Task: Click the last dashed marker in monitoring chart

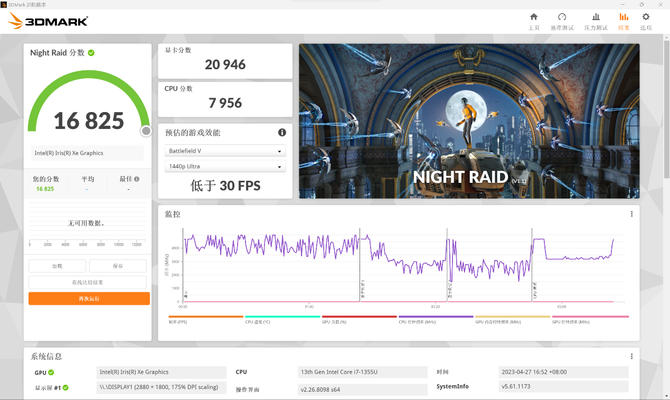Action: point(532,265)
